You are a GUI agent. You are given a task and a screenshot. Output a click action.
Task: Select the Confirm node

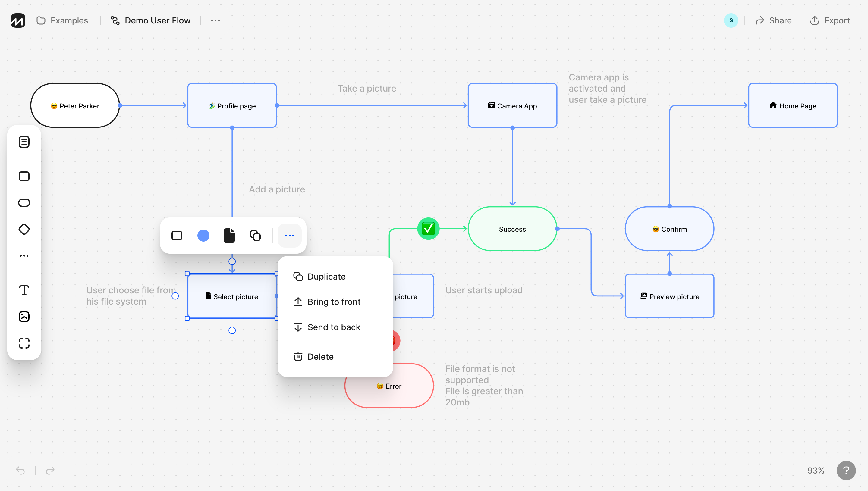669,229
